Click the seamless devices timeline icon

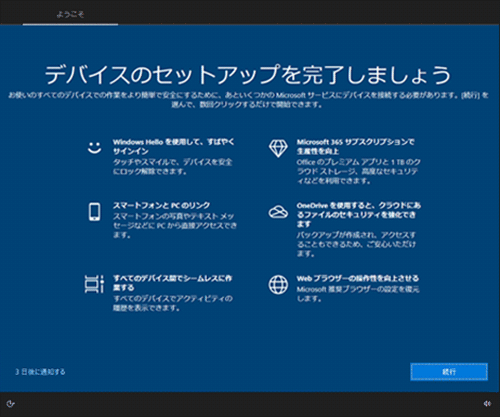(94, 284)
